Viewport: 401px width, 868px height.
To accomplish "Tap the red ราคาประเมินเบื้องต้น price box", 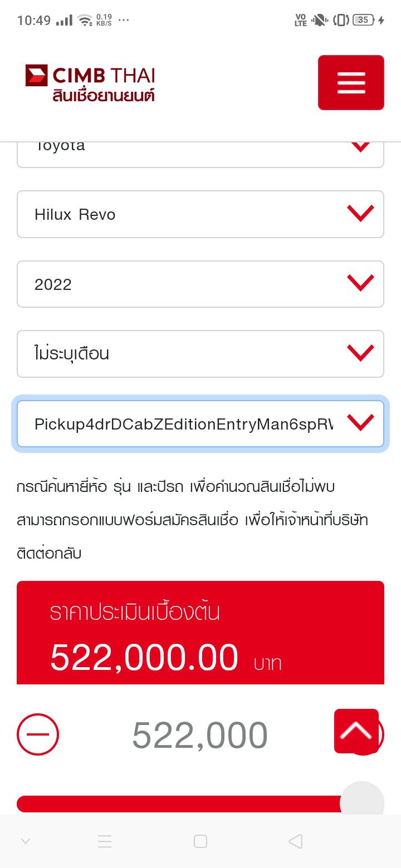I will [x=200, y=633].
